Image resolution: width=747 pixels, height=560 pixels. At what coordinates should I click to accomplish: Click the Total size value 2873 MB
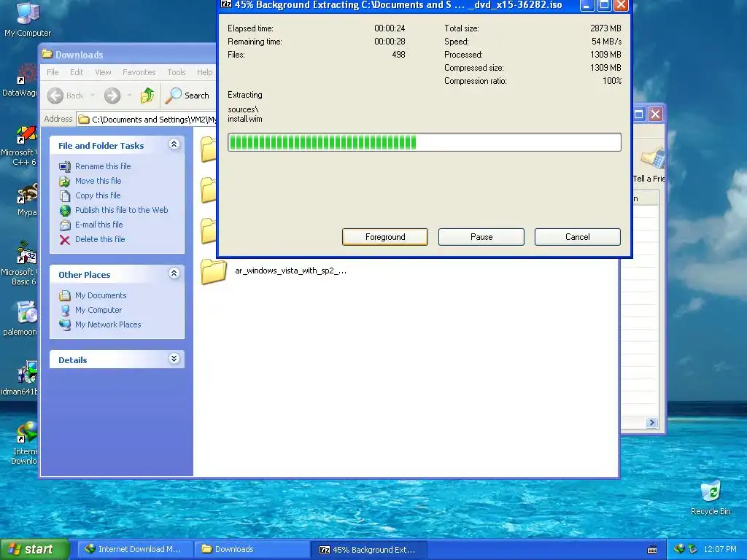point(605,28)
